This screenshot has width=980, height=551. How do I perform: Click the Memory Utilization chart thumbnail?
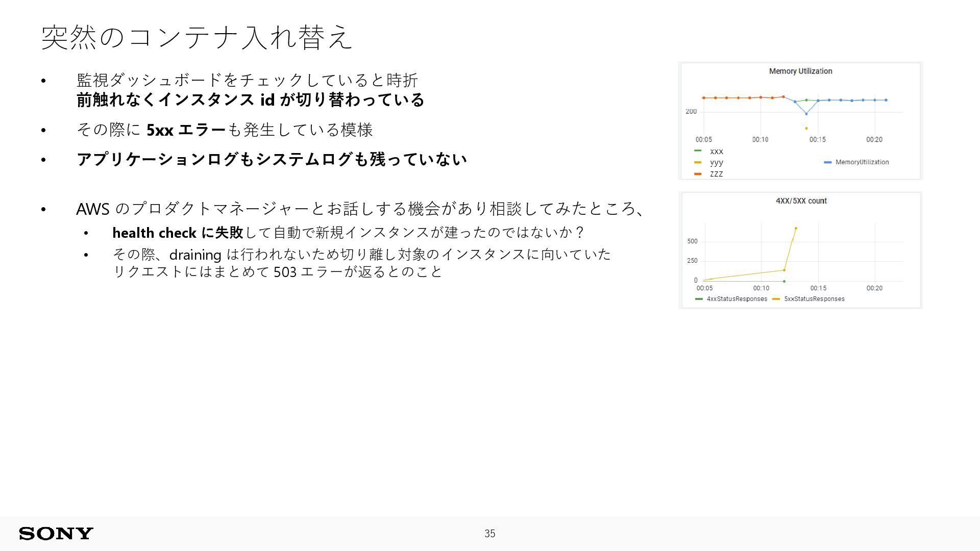click(x=800, y=121)
